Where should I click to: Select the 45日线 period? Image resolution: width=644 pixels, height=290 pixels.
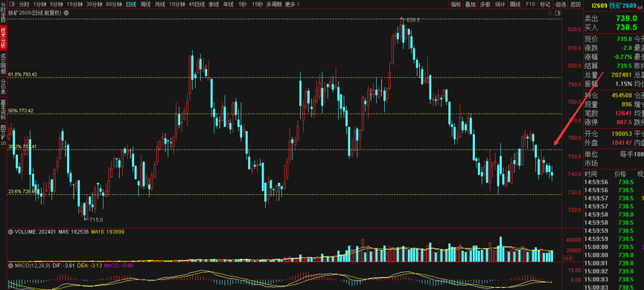[x=197, y=4]
